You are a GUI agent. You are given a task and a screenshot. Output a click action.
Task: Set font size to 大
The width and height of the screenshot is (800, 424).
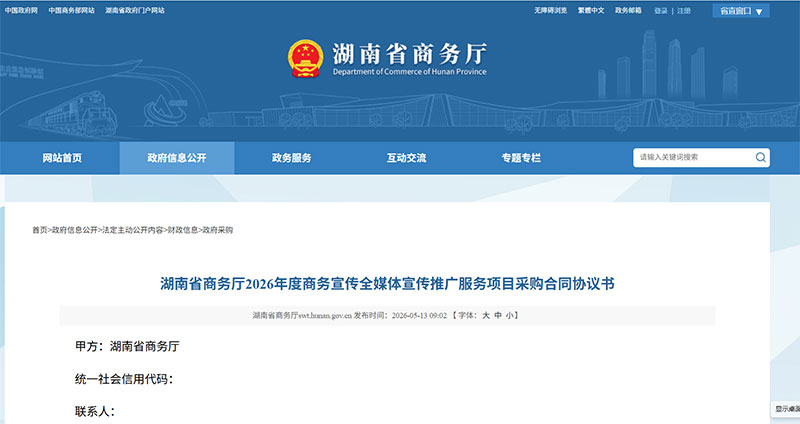[x=486, y=316]
